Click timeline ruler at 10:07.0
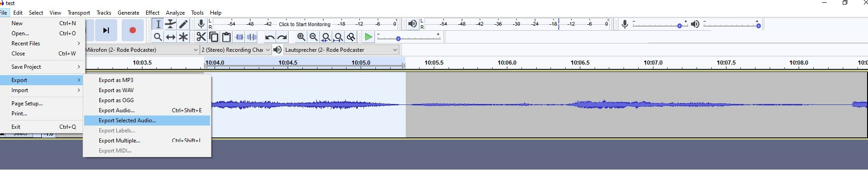 [x=653, y=63]
